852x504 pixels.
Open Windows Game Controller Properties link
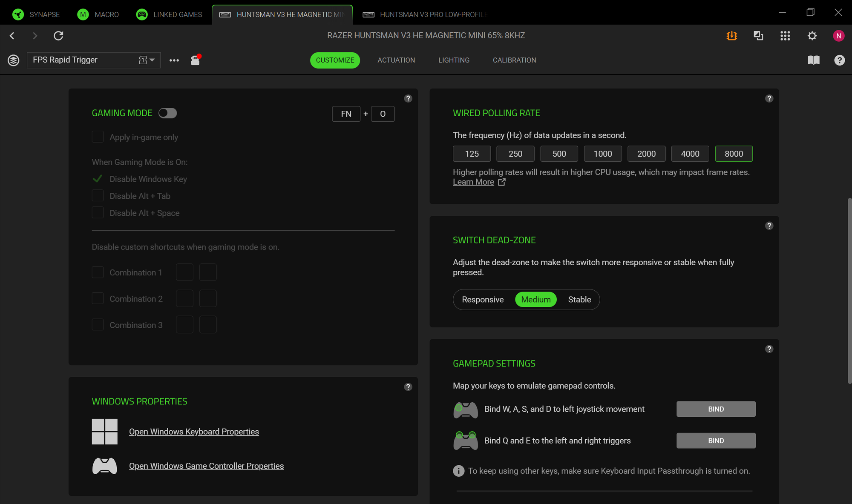click(x=206, y=466)
